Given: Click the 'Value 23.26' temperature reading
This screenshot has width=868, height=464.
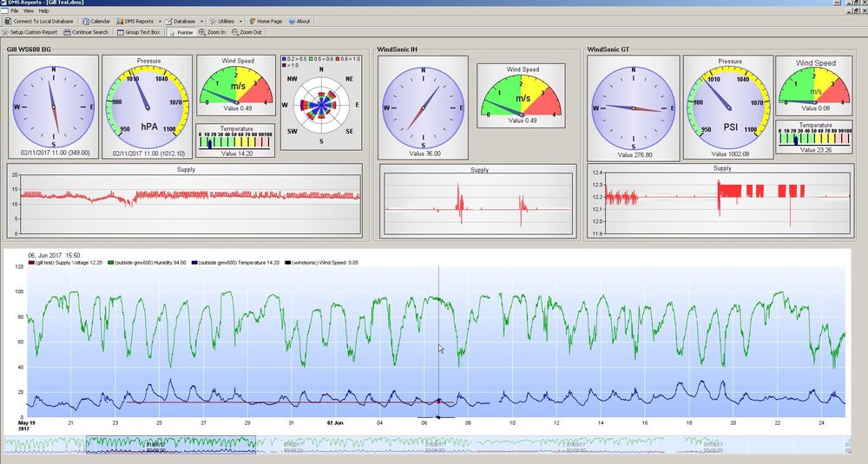Looking at the screenshot, I should (x=815, y=150).
